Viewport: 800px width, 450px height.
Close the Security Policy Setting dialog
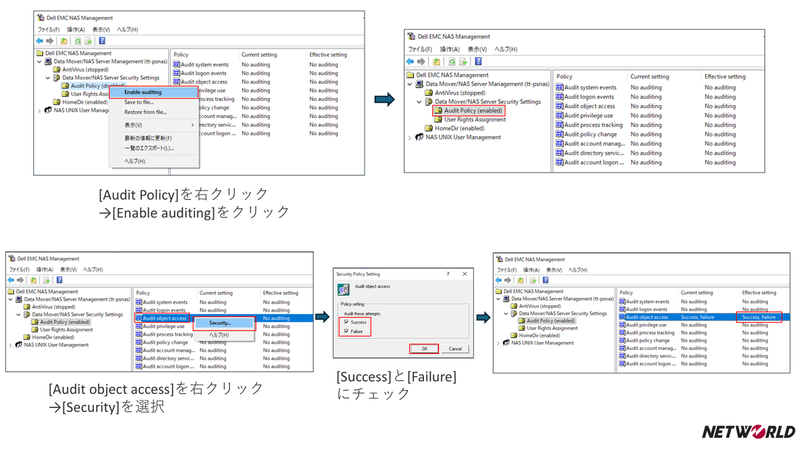465,274
